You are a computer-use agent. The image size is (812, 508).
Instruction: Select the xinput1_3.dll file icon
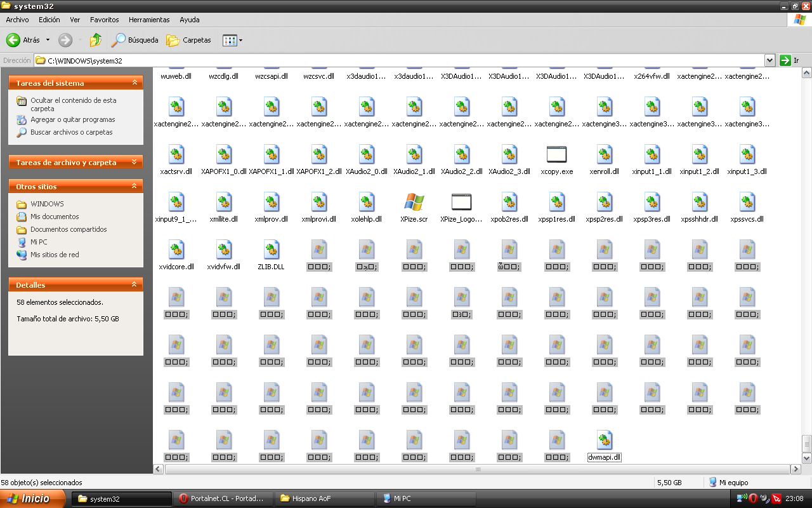click(747, 154)
